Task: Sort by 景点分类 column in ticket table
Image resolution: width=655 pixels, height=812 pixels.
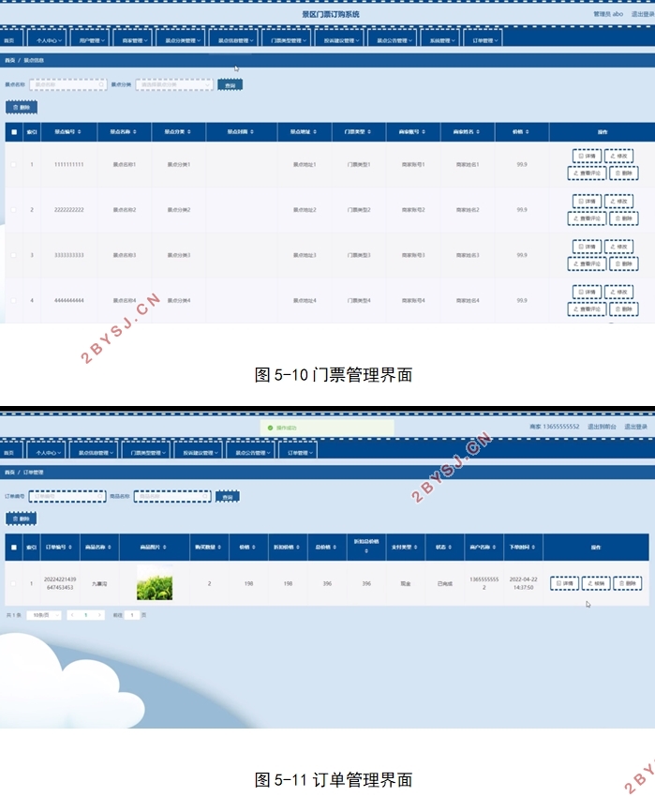Action: 189,132
